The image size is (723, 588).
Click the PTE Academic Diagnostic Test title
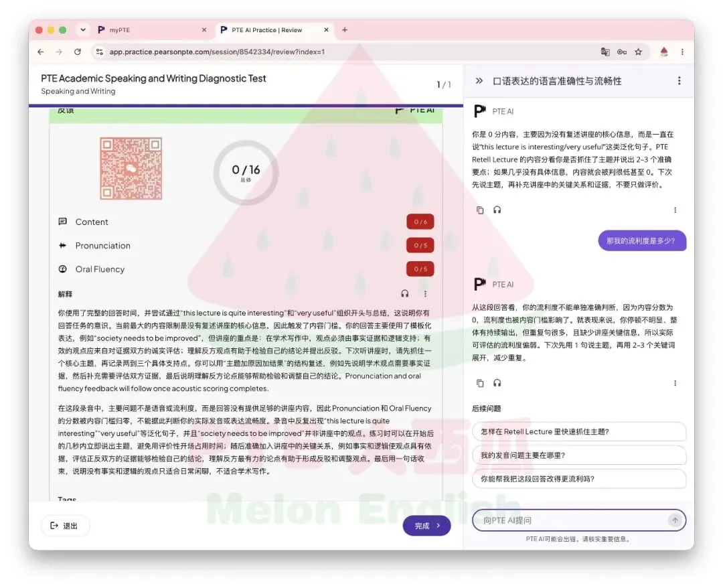[x=153, y=78]
